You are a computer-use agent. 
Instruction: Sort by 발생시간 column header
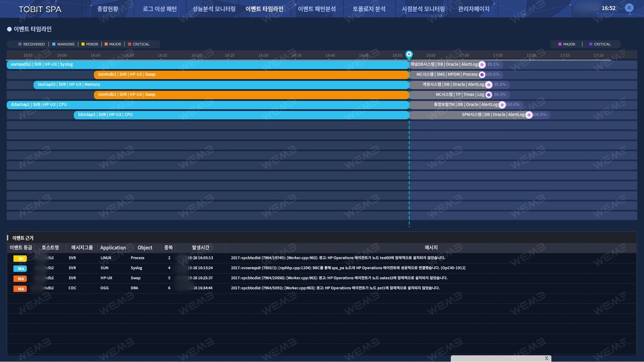(x=200, y=247)
